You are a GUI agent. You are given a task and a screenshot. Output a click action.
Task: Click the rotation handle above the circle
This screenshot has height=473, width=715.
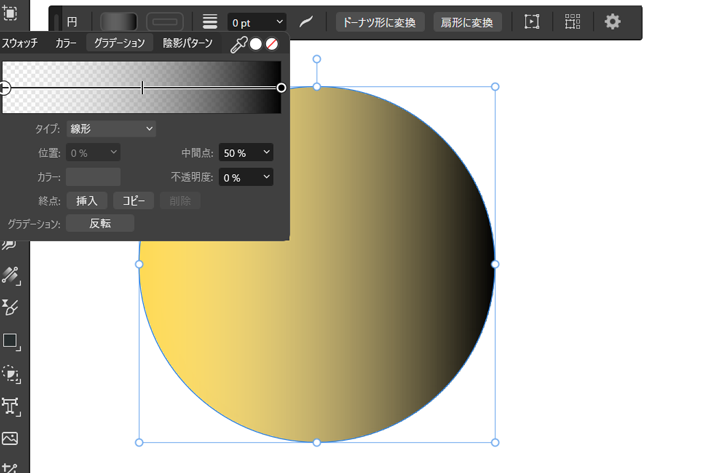[x=316, y=59]
